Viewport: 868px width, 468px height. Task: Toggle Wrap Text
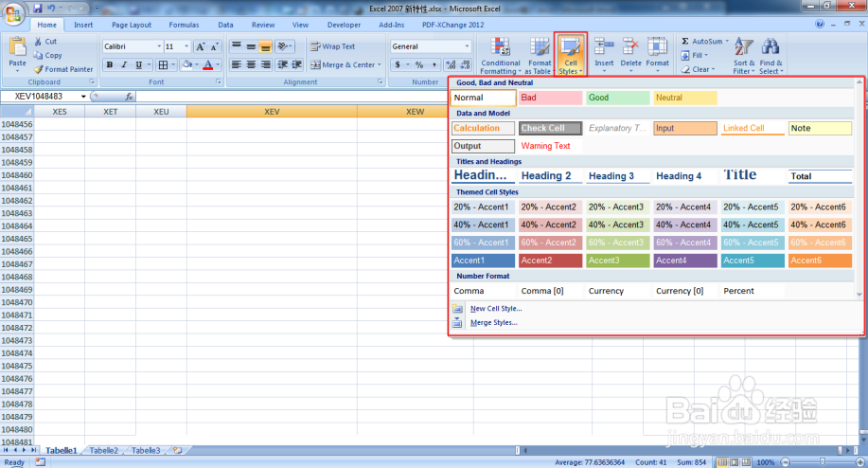332,46
